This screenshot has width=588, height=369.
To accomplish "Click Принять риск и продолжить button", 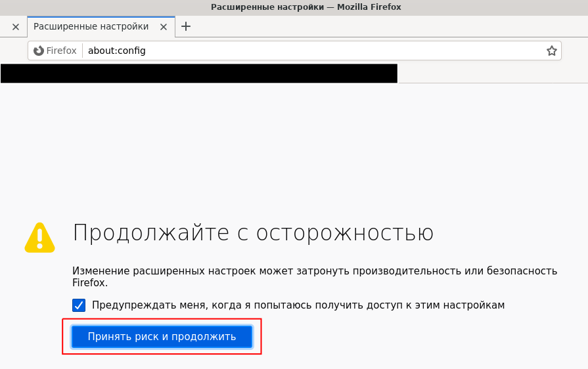I will [x=162, y=337].
